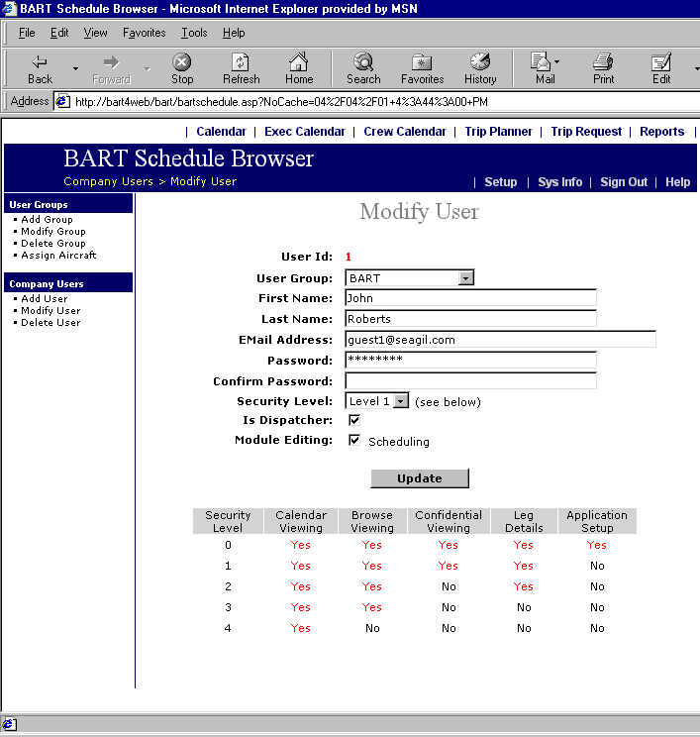Click the Leg Details column header
This screenshot has height=737, width=700.
[524, 521]
